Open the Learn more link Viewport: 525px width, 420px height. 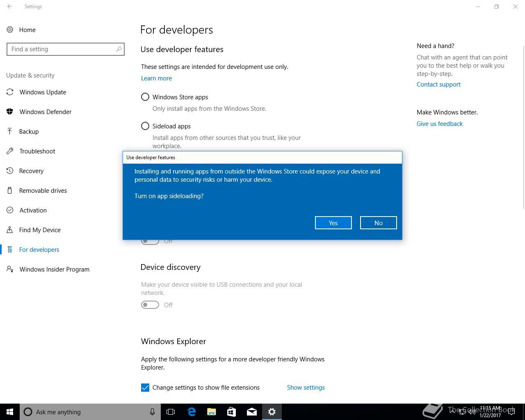click(156, 78)
